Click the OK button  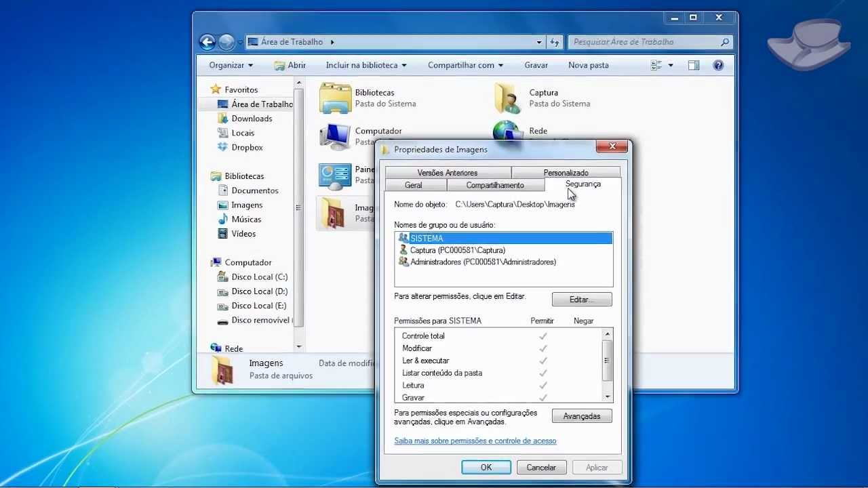(x=486, y=467)
